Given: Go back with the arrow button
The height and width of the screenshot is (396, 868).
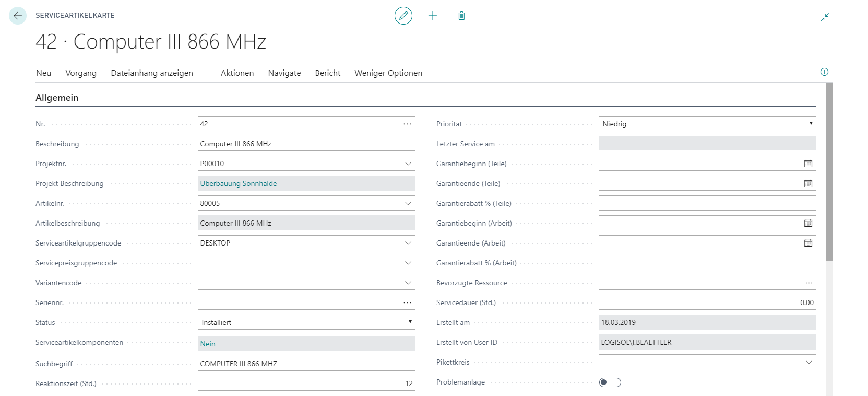Looking at the screenshot, I should point(18,16).
